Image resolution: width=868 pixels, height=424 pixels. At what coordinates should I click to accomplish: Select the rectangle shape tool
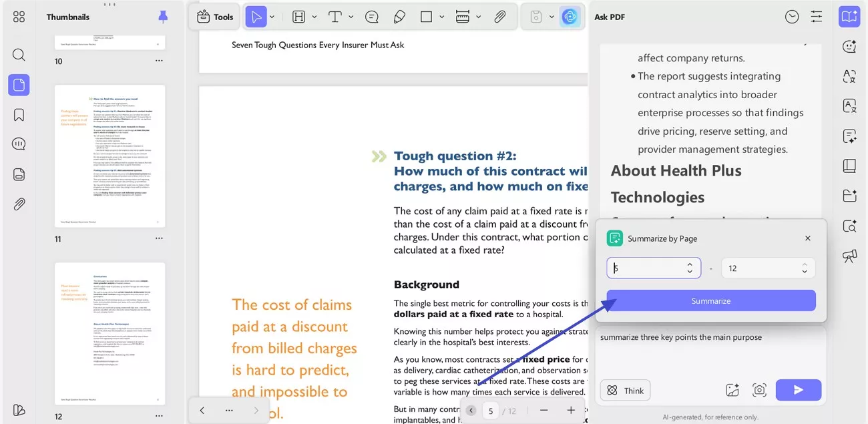tap(425, 16)
